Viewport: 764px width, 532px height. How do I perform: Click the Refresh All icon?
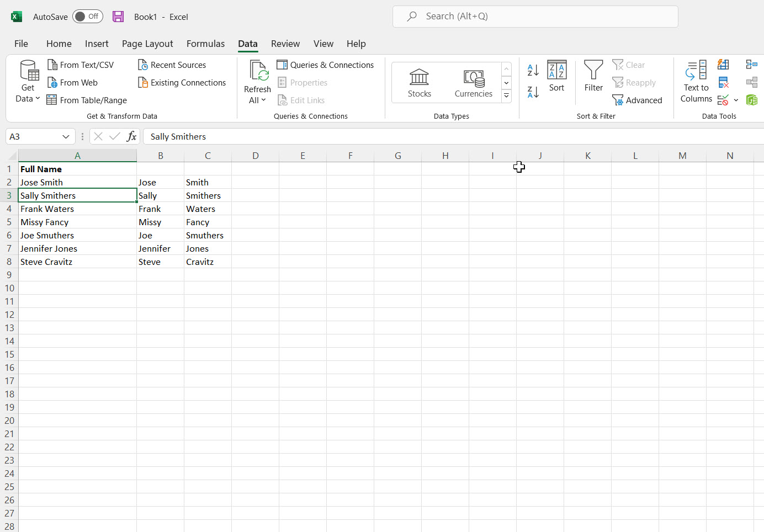click(258, 71)
